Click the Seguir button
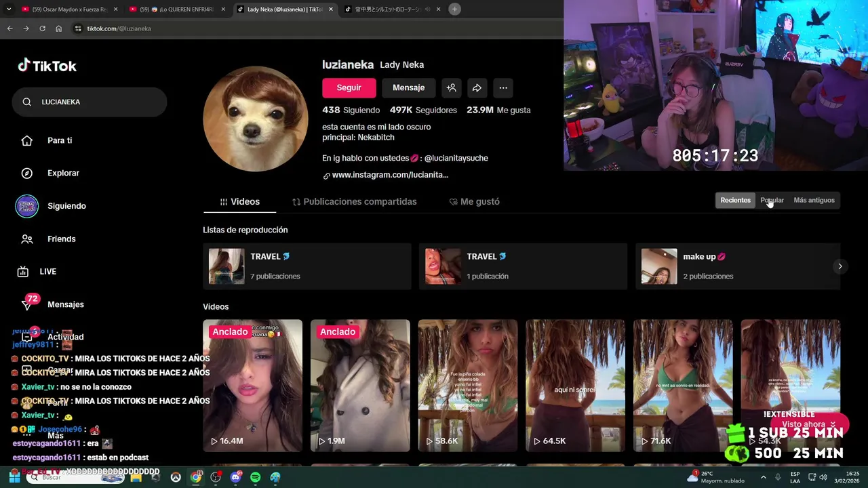 349,87
